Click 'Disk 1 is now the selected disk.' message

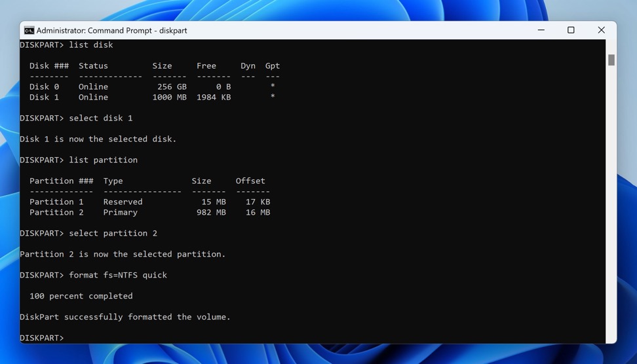point(98,139)
